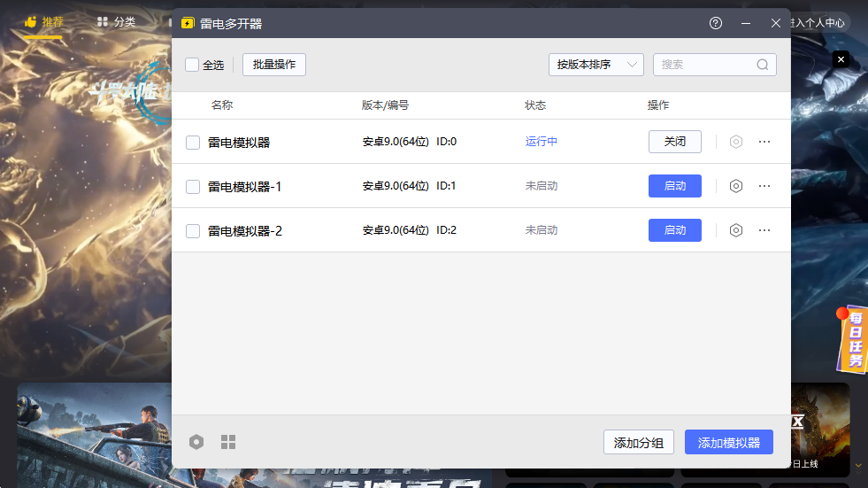The height and width of the screenshot is (488, 868).
Task: Click 安卓9.0(64位) ID:0 version text
Action: [410, 142]
